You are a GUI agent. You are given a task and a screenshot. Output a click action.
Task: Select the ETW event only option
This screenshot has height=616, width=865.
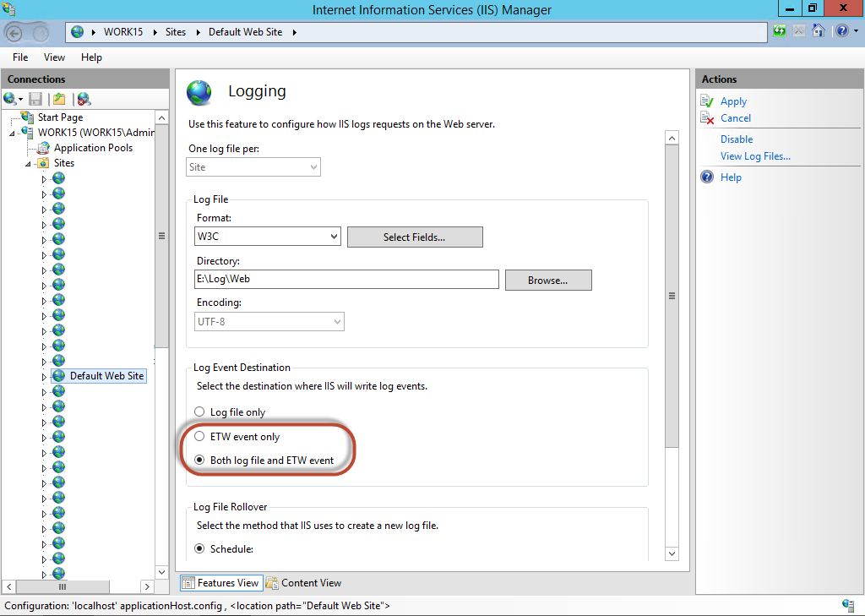pyautogui.click(x=199, y=437)
